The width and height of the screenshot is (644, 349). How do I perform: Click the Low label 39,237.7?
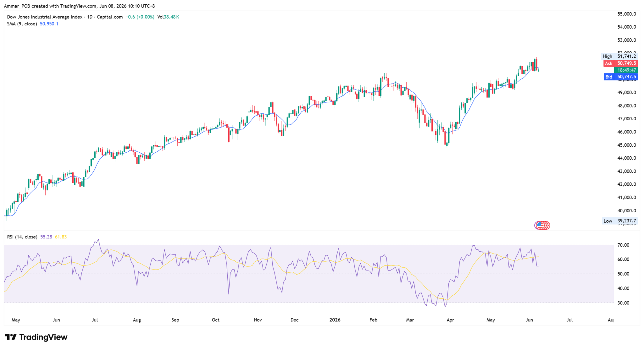(x=620, y=221)
